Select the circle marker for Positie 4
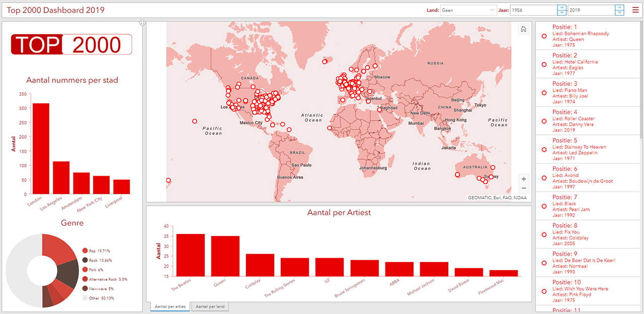Viewport: 644px width, 314px height. pos(544,121)
